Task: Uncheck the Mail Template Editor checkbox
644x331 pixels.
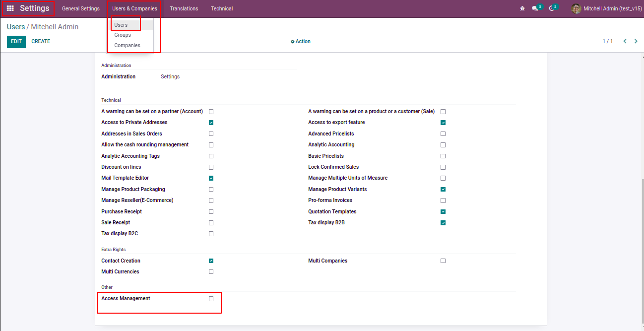Action: point(211,178)
